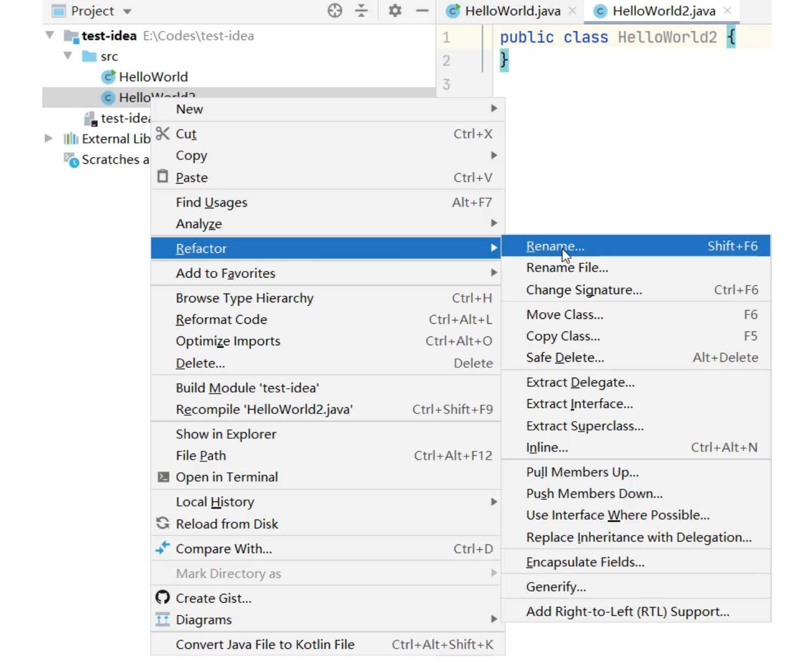Screen dimensions: 812x663
Task: Select Change Signature... menu item
Action: point(636,290)
